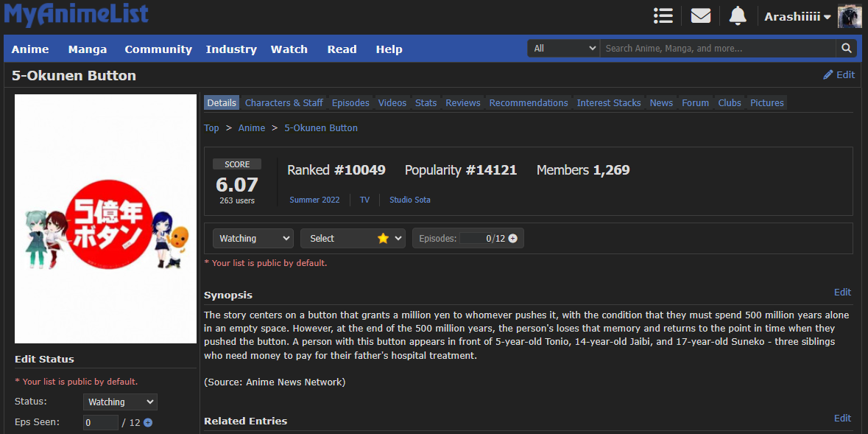The height and width of the screenshot is (434, 868).
Task: Open the Manga navigation menu
Action: pos(88,49)
